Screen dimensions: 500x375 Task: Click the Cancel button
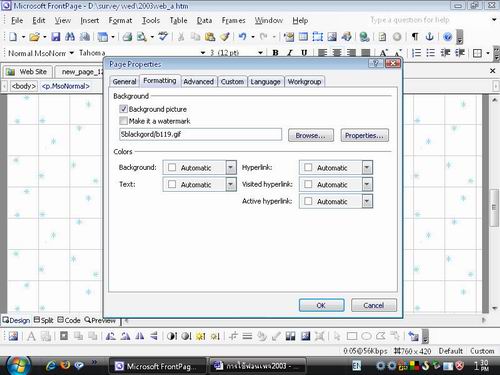pos(374,305)
